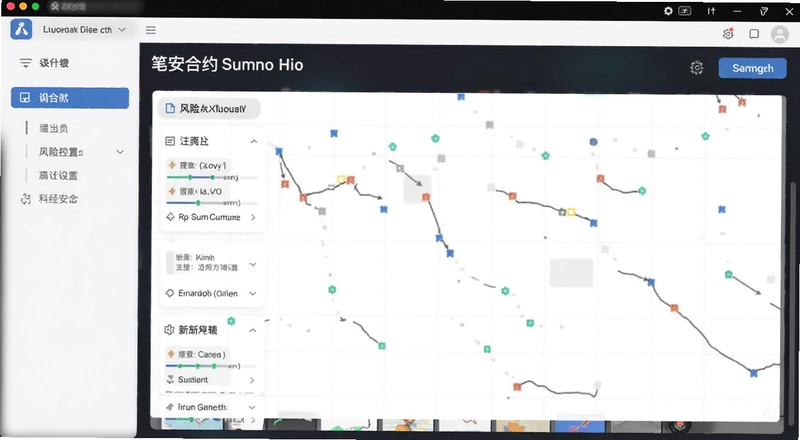Collapse the 新 section using its chevron

[253, 330]
